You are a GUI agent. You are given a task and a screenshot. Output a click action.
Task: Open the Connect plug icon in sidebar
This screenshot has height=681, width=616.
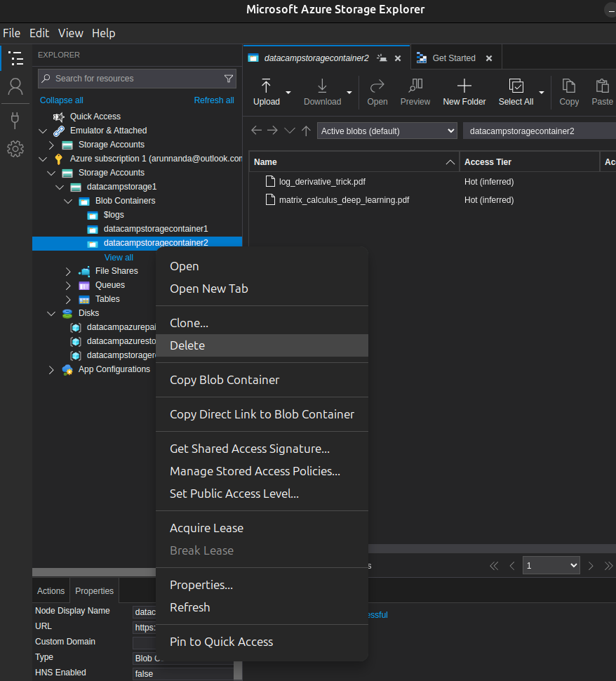(x=15, y=119)
